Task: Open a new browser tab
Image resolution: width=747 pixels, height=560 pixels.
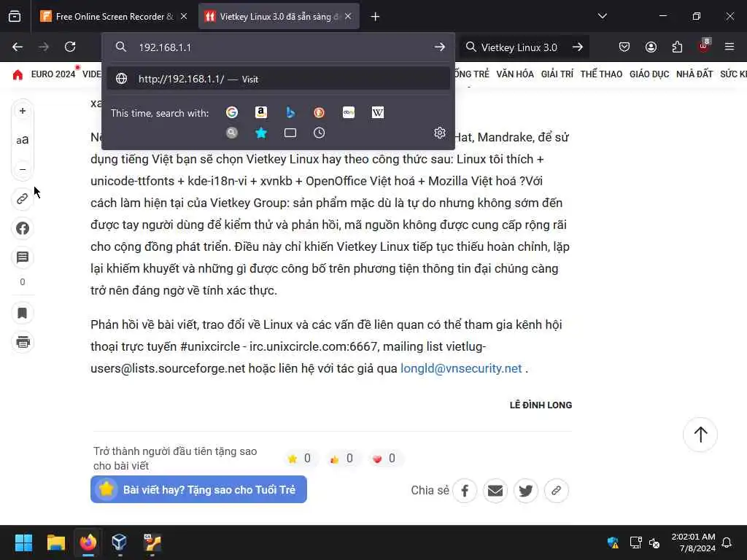Action: (x=375, y=17)
